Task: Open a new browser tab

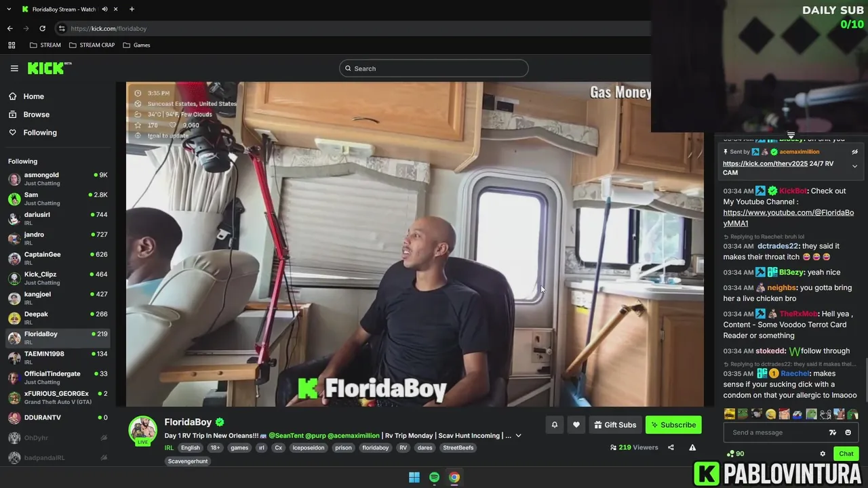Action: (x=132, y=9)
